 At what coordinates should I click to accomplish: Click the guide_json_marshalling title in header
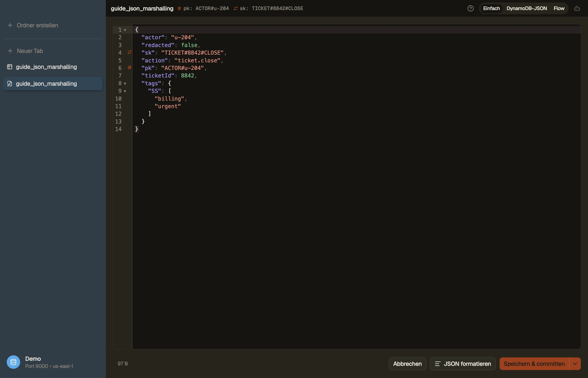click(x=142, y=8)
